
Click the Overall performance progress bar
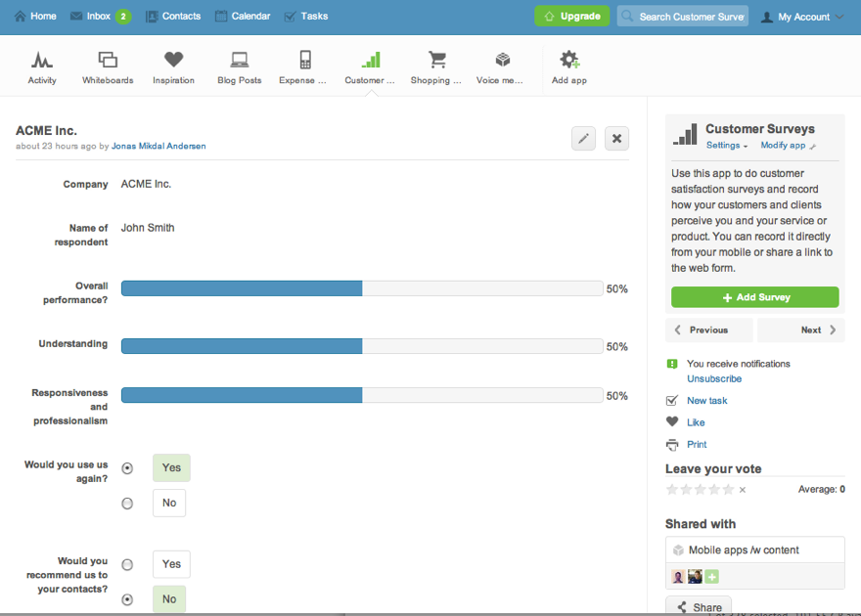361,288
